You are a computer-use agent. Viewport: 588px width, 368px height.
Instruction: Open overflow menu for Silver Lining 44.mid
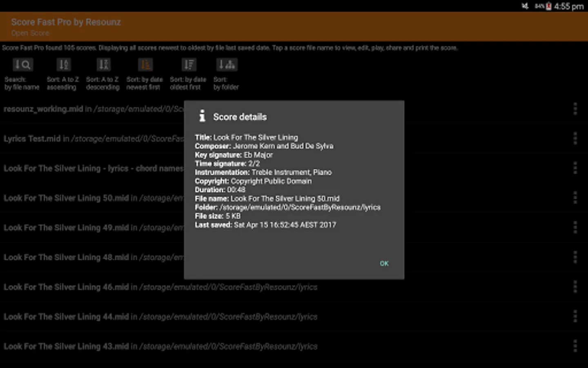point(575,316)
